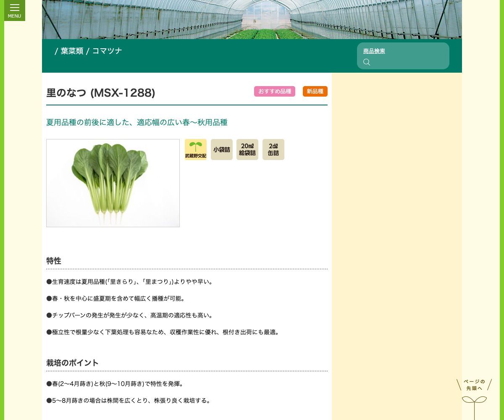The width and height of the screenshot is (504, 420).
Task: Click the チップバーン characteristic bullet line
Action: (x=131, y=315)
